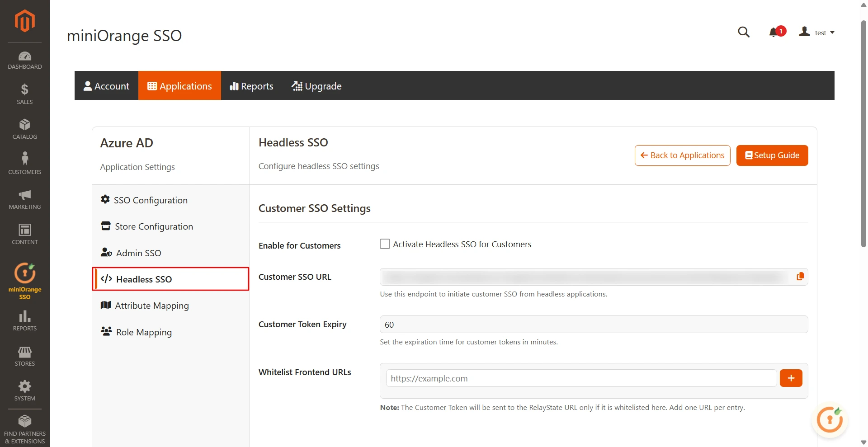Viewport: 868px width, 447px height.
Task: Switch to the Reports tab
Action: (251, 85)
